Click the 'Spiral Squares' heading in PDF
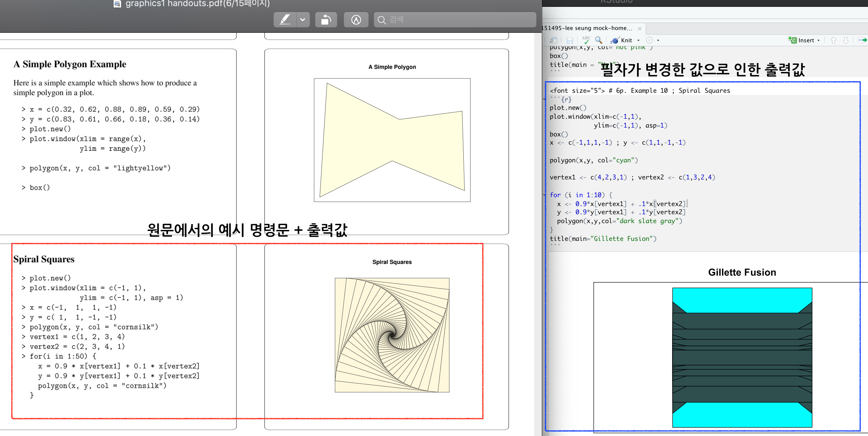Image resolution: width=868 pixels, height=436 pixels. 44,259
